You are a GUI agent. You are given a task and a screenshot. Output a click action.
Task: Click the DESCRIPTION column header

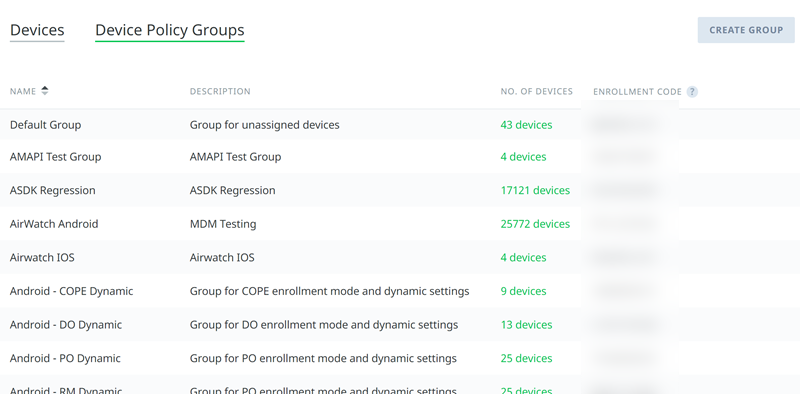pos(220,91)
